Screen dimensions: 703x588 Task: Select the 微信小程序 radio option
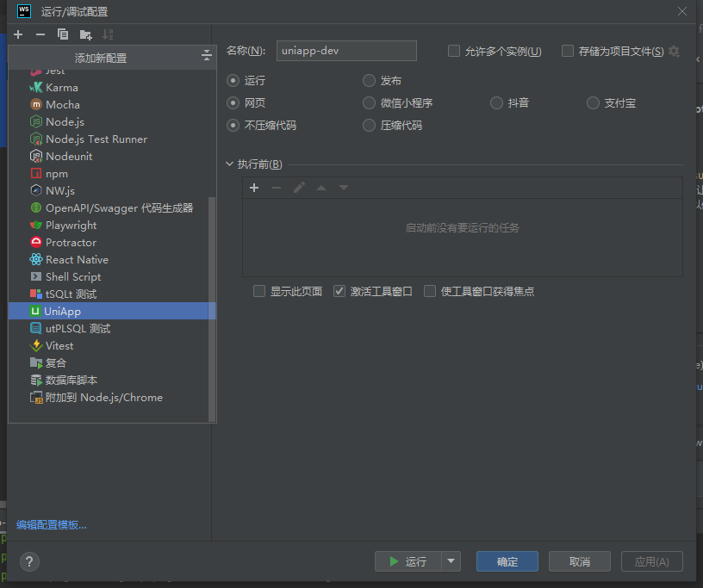370,103
